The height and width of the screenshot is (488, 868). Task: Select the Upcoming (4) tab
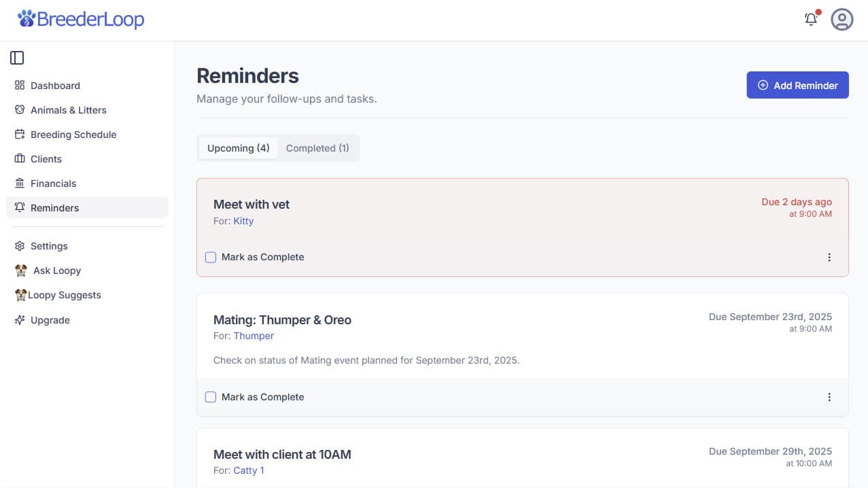point(237,147)
